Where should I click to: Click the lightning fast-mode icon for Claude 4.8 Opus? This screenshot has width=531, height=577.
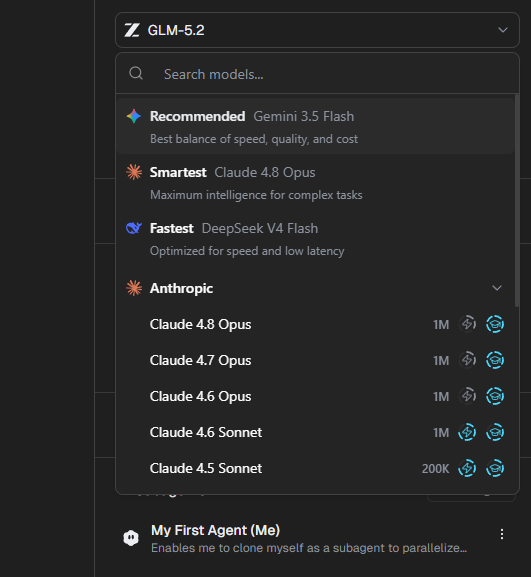pyautogui.click(x=467, y=324)
